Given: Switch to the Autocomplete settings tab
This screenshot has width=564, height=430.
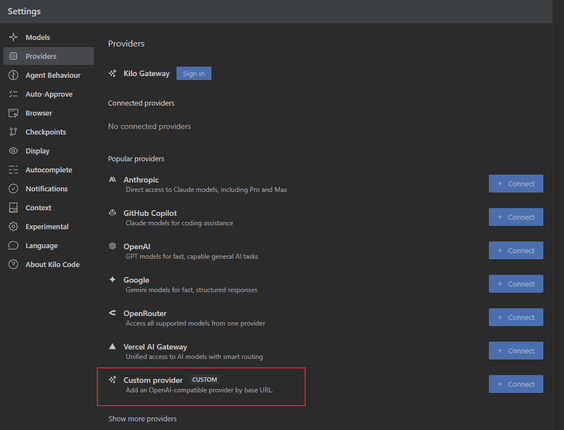Looking at the screenshot, I should (49, 170).
